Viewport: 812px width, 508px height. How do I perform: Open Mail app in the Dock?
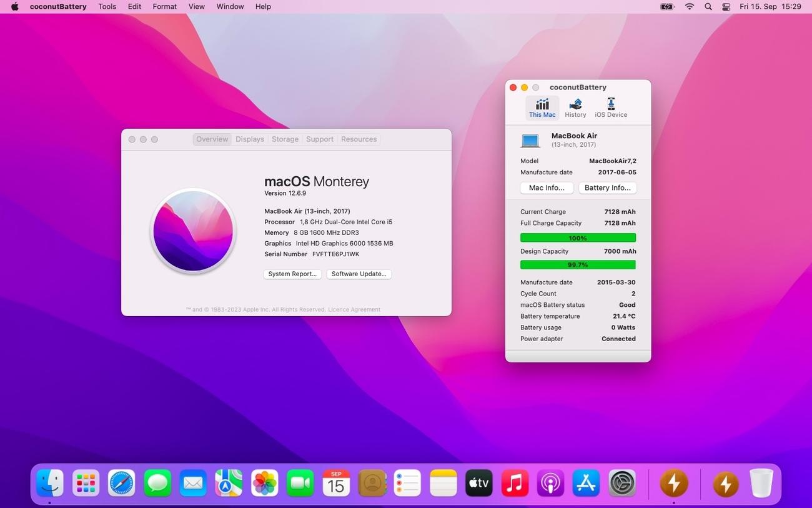[193, 483]
